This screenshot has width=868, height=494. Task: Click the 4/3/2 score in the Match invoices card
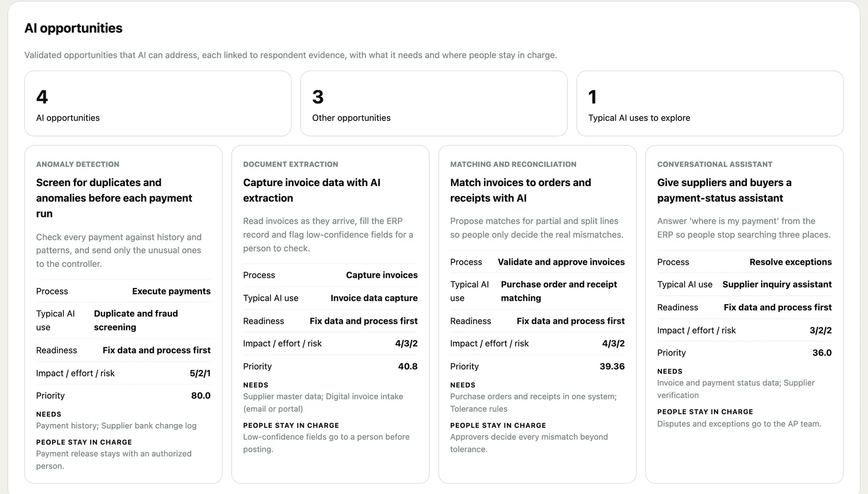614,343
